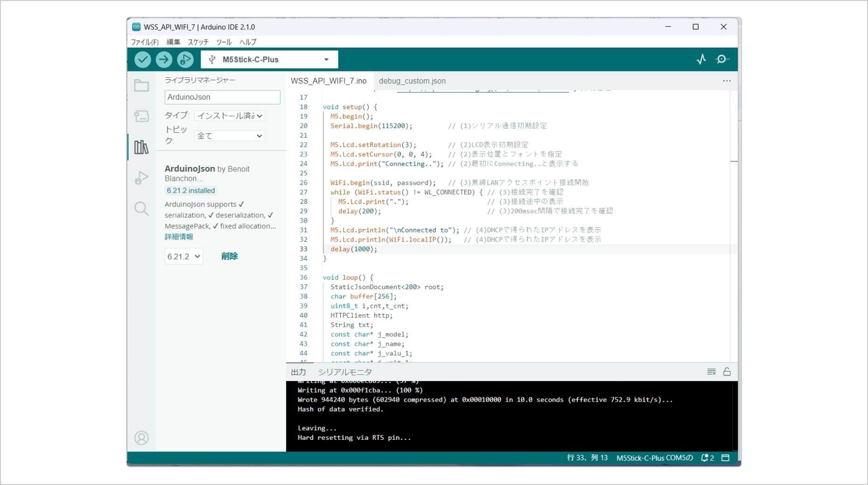Open the ツール menu
The width and height of the screenshot is (868, 485).
tap(224, 42)
